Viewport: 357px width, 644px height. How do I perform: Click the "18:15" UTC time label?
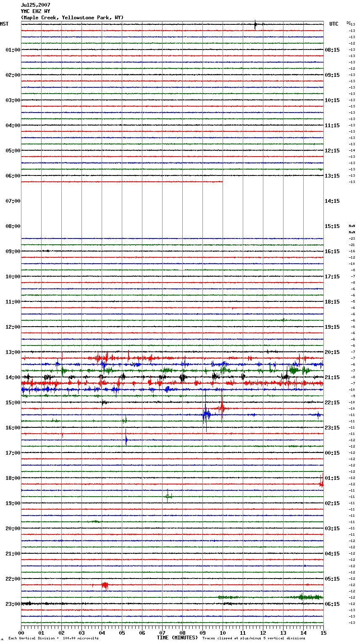(332, 302)
